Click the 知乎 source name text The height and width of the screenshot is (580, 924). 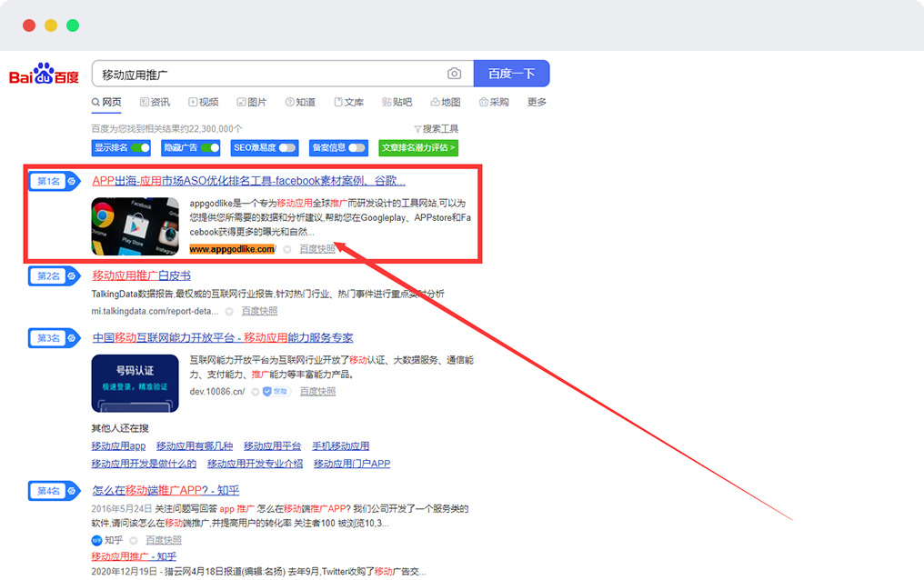114,541
